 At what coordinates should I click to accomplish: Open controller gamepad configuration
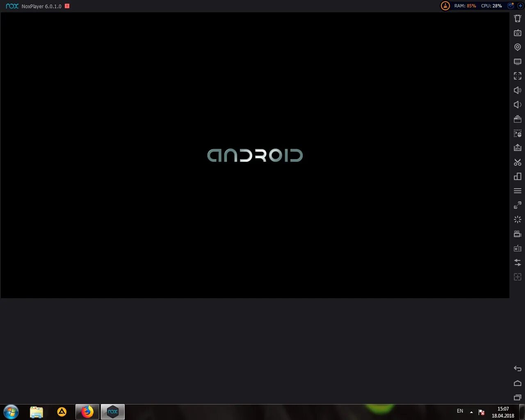[x=518, y=248]
